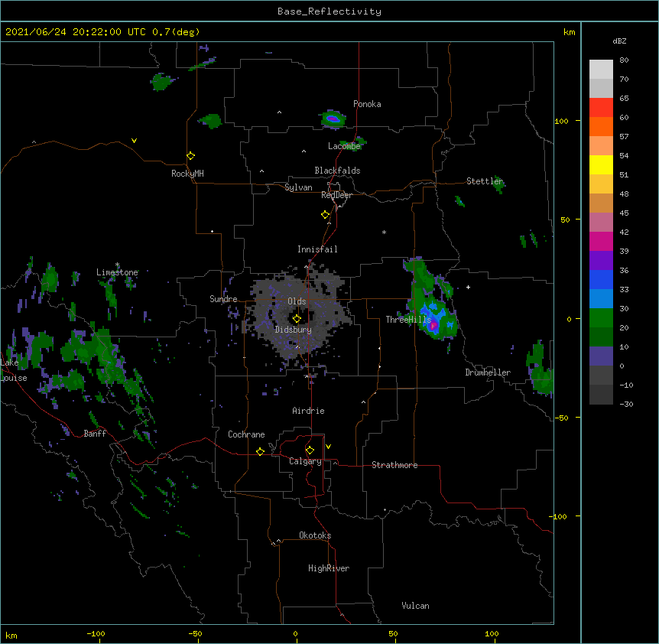Click the Didsbury town label

coord(294,330)
